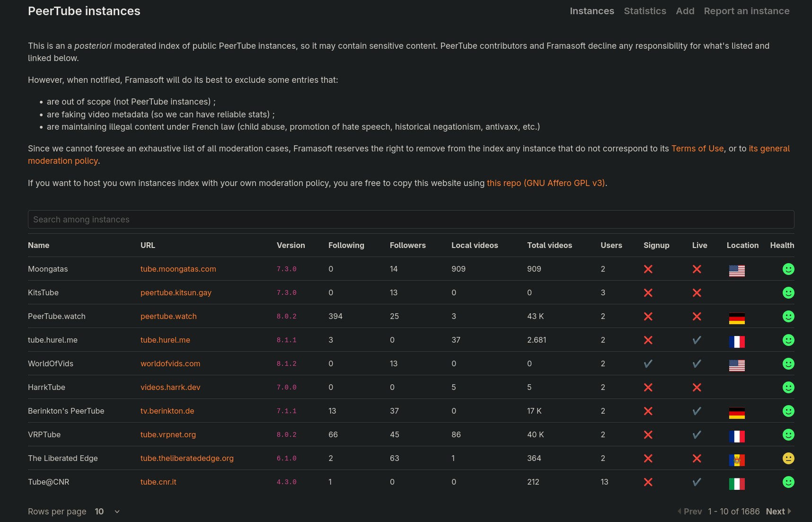This screenshot has width=812, height=522.
Task: Click the Moldova flag for The Liberated Edge
Action: tap(736, 460)
